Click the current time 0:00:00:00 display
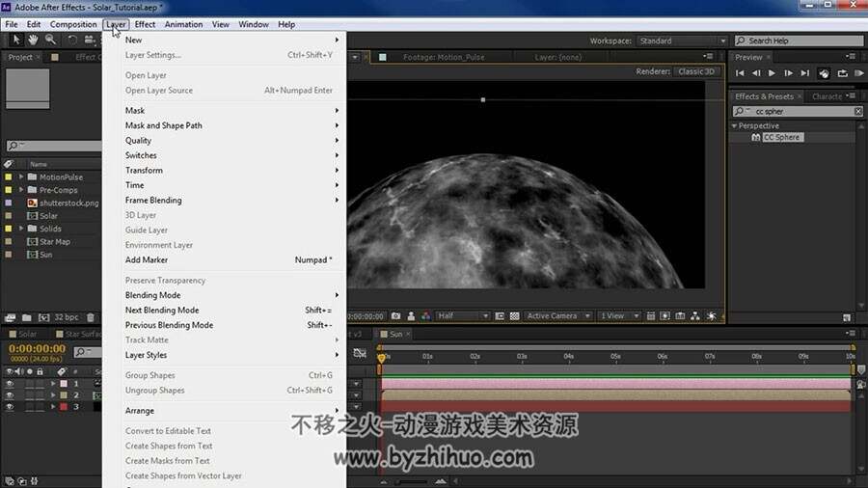The height and width of the screenshot is (488, 868). pos(37,349)
